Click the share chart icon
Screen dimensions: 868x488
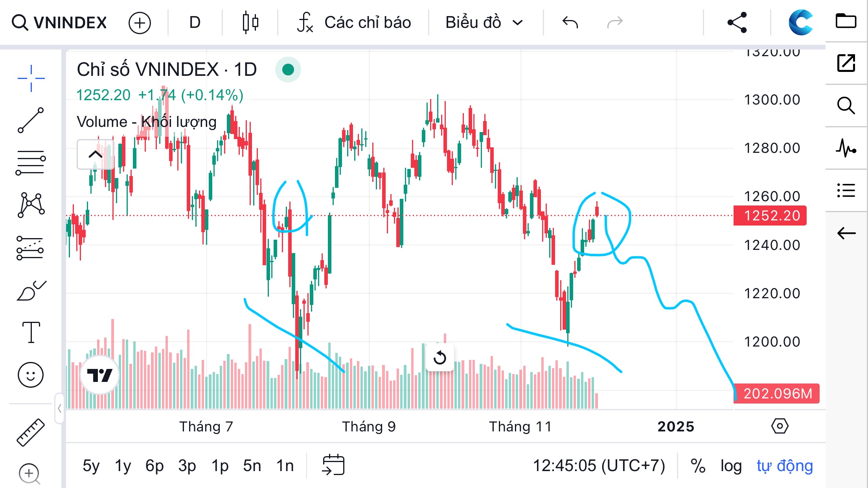[x=737, y=22]
